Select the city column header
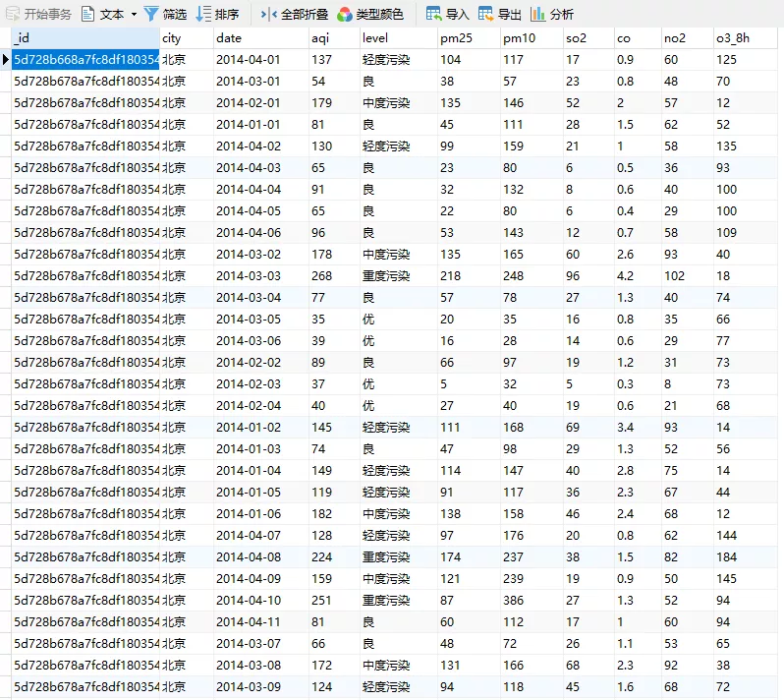784x700 pixels. point(187,38)
